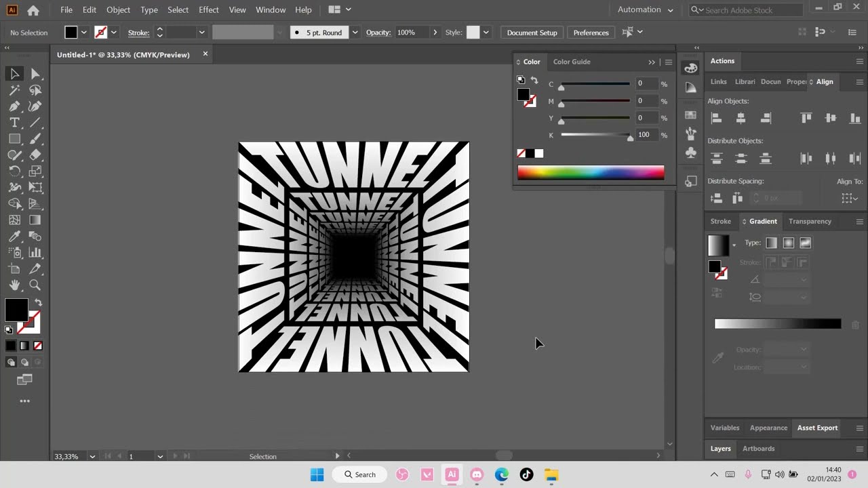The height and width of the screenshot is (488, 868).
Task: Select the Rotate tool
Action: coord(14,171)
